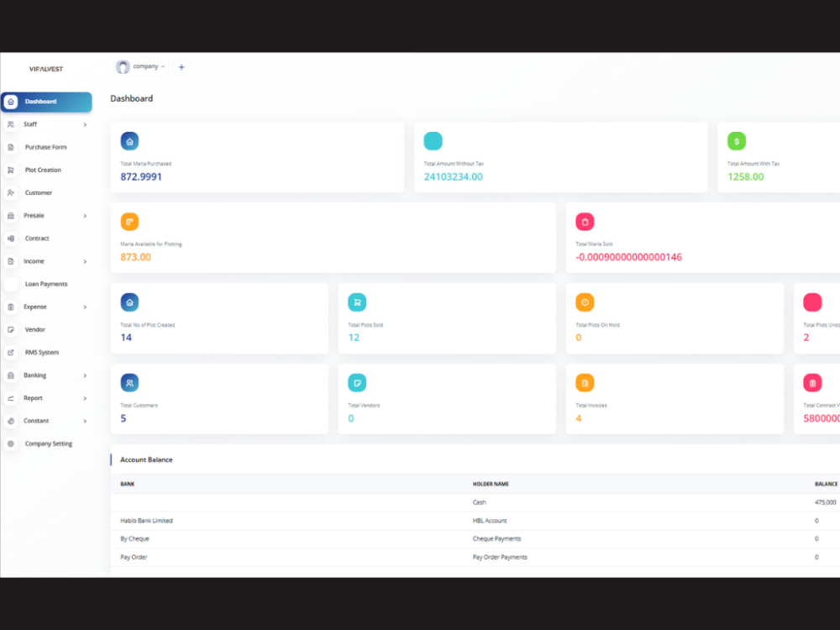The image size is (840, 630).
Task: Expand the Staff submenu chevron
Action: 85,125
